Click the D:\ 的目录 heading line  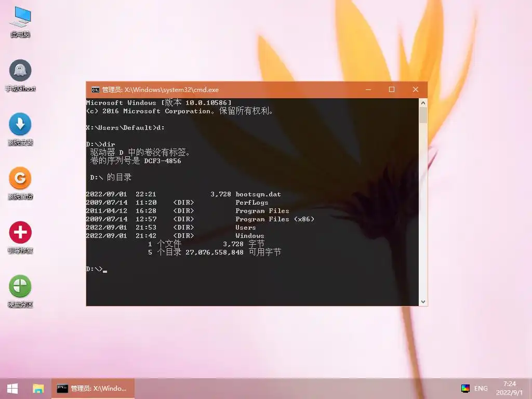point(111,178)
